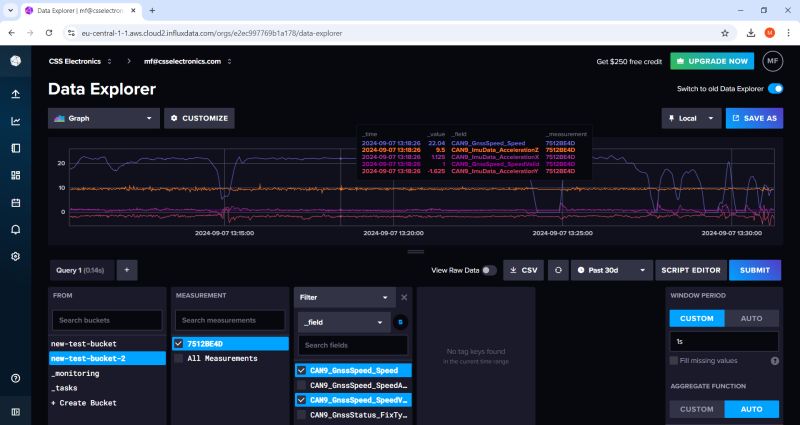Click the Search buckets input
The height and width of the screenshot is (425, 800).
click(107, 320)
